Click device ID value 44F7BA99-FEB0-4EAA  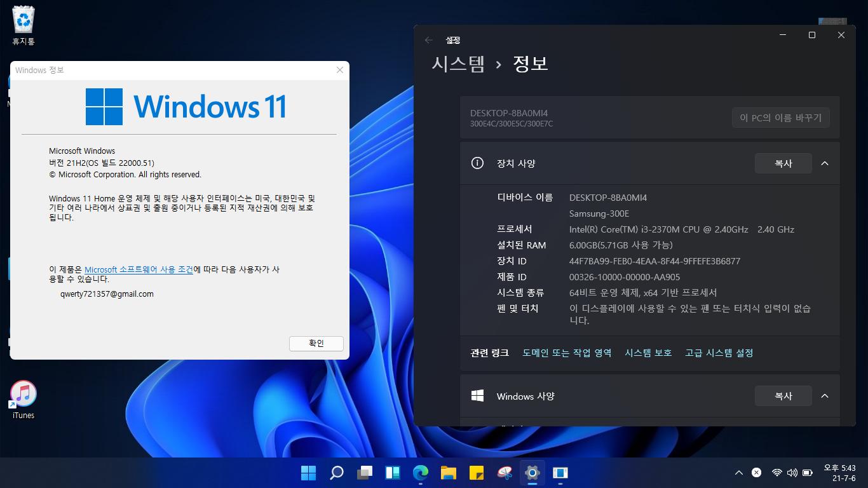click(x=654, y=261)
